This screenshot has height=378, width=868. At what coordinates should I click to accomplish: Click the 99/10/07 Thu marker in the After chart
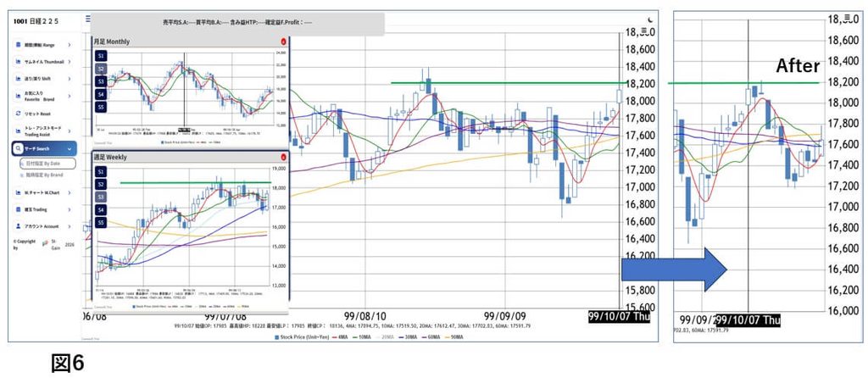pos(748,320)
